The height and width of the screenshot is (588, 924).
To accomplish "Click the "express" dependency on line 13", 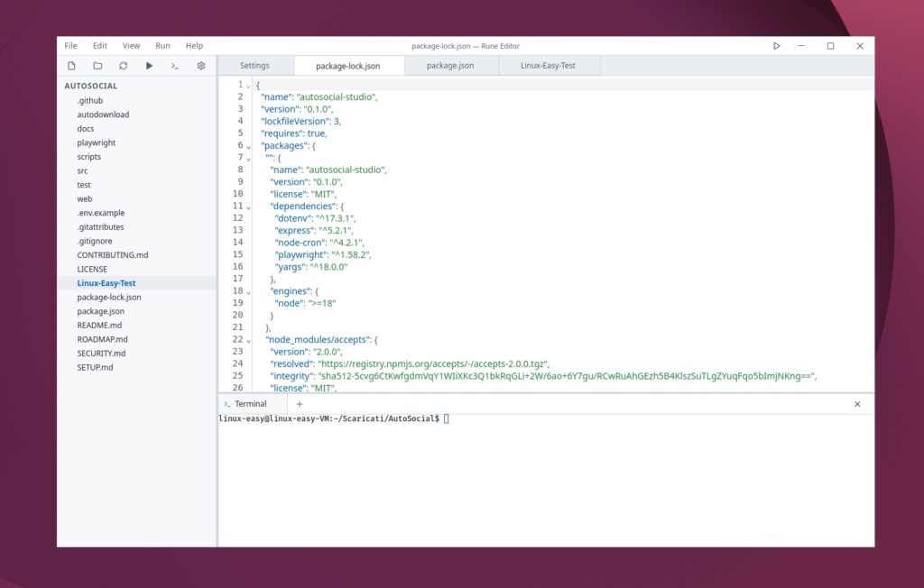I will (x=294, y=230).
